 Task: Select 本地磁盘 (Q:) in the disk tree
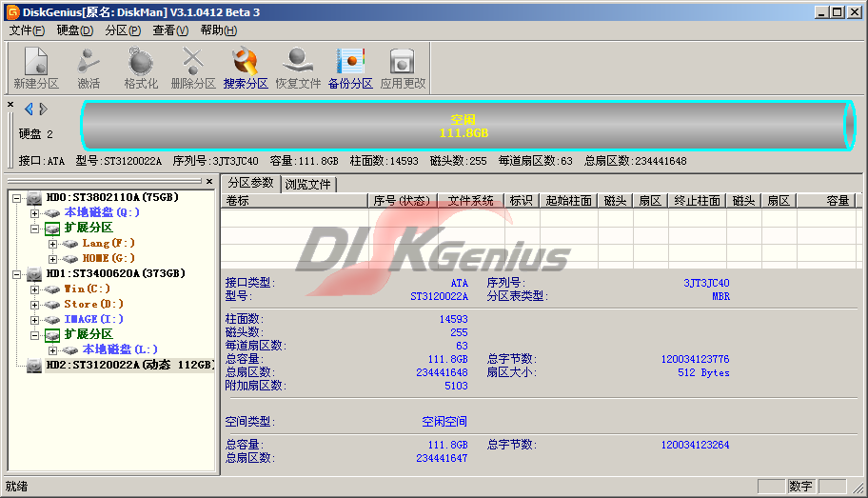102,212
